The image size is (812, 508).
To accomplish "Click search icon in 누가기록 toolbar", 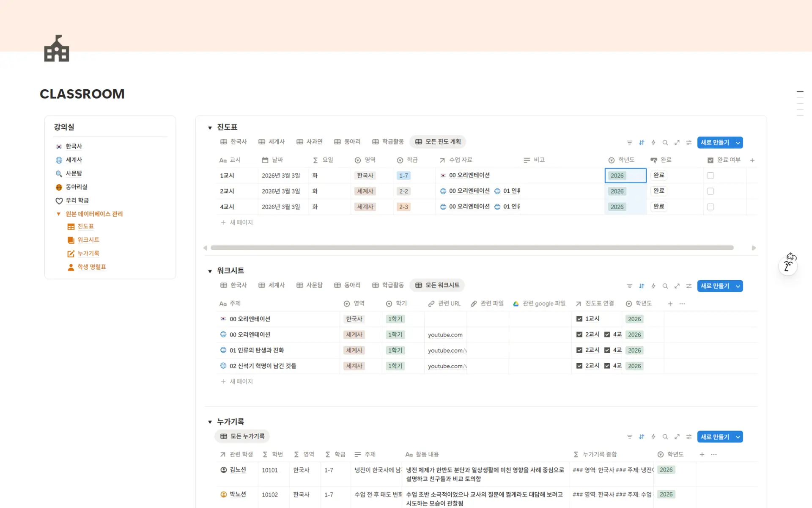I will point(665,437).
